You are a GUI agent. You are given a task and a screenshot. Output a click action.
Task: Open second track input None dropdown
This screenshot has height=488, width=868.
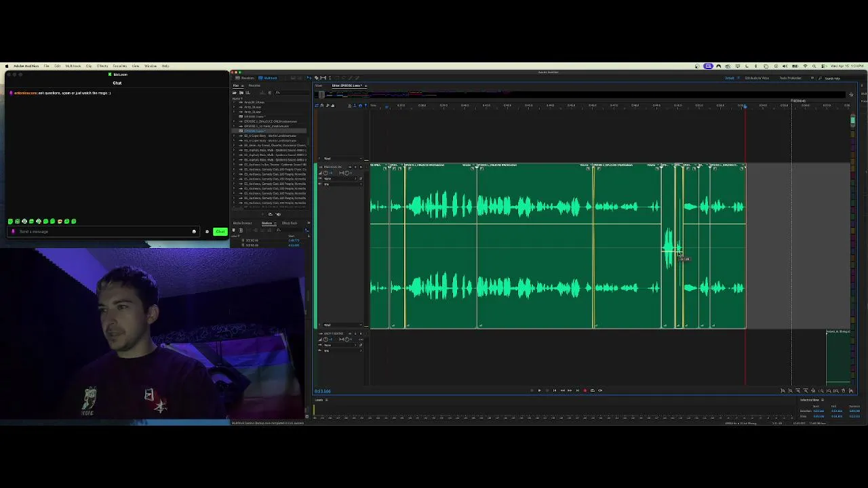pos(339,346)
